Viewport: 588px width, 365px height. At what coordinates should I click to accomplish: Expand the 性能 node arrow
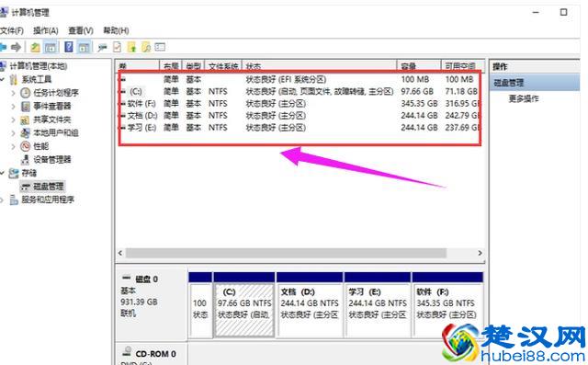point(14,146)
